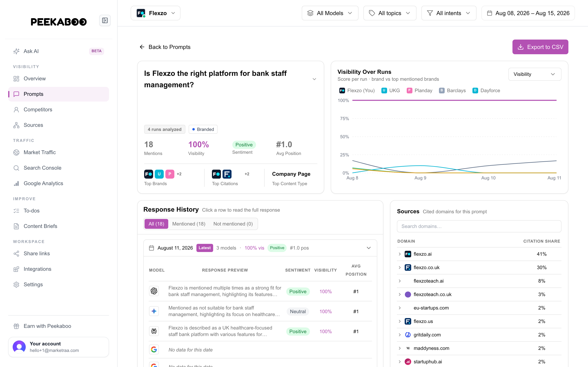The height and width of the screenshot is (367, 588).
Task: Select the Not mentioned (0) tab
Action: coord(233,224)
